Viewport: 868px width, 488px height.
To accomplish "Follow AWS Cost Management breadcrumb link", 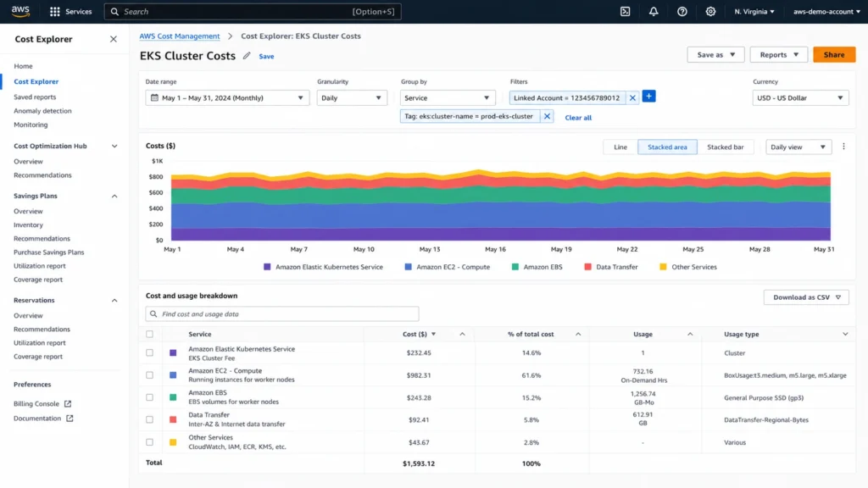I will coord(180,36).
